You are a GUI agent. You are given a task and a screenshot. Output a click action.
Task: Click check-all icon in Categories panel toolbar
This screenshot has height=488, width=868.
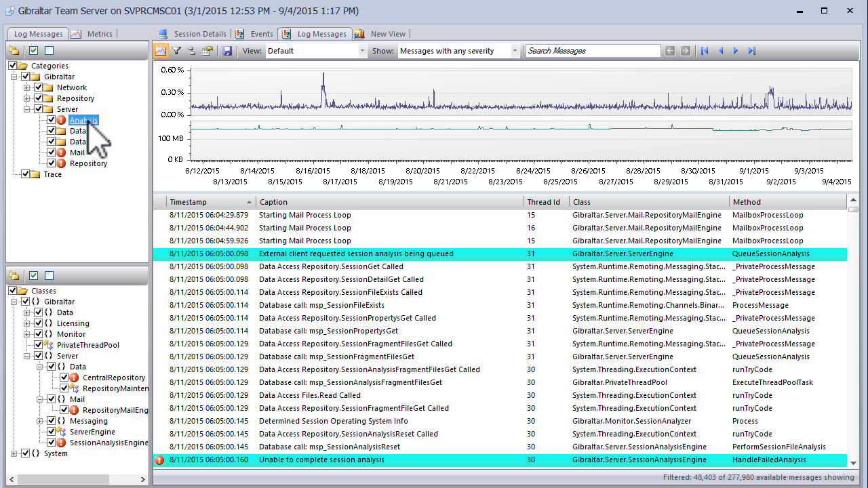click(x=33, y=50)
